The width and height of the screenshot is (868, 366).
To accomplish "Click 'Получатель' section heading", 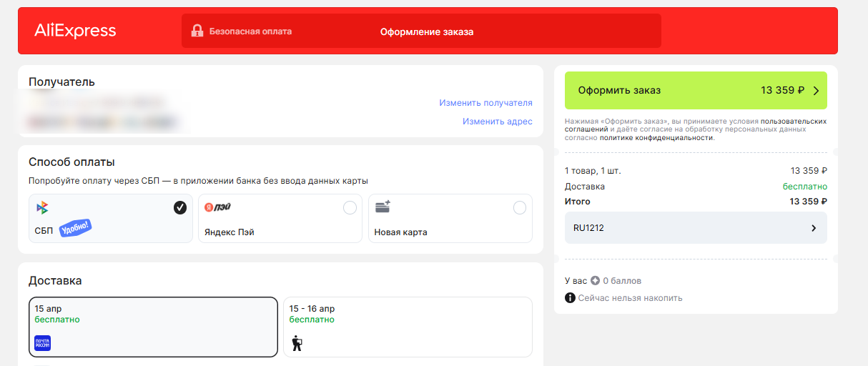I will (61, 82).
